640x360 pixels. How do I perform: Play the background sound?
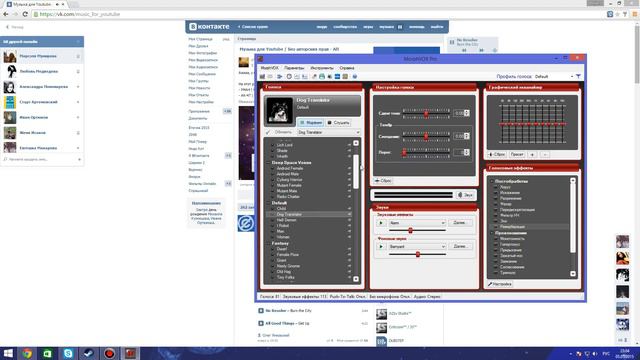(381, 247)
